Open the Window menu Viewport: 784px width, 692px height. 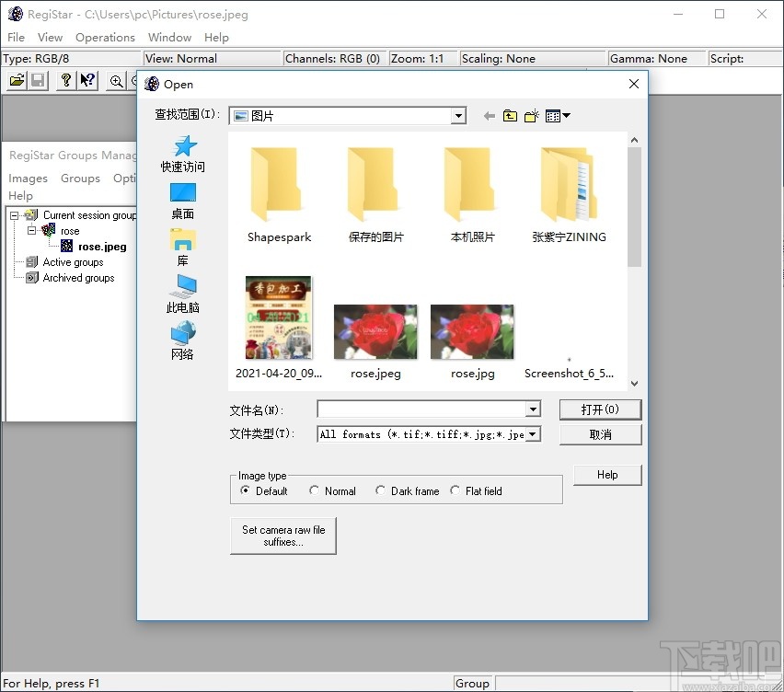[x=169, y=38]
